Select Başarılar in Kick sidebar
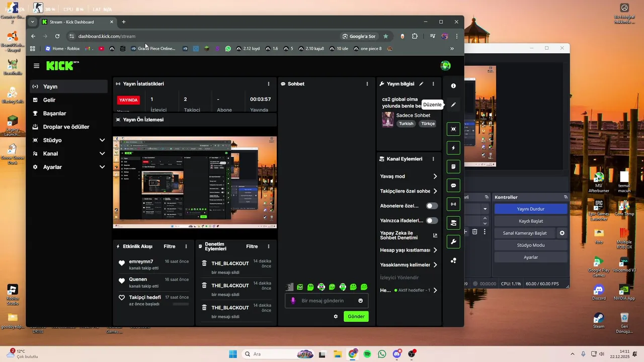The width and height of the screenshot is (644, 362). [68, 113]
